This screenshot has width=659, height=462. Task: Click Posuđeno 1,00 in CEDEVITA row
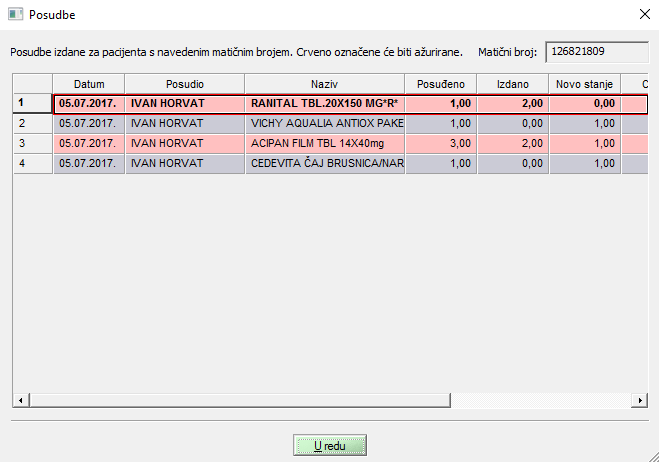pyautogui.click(x=441, y=164)
